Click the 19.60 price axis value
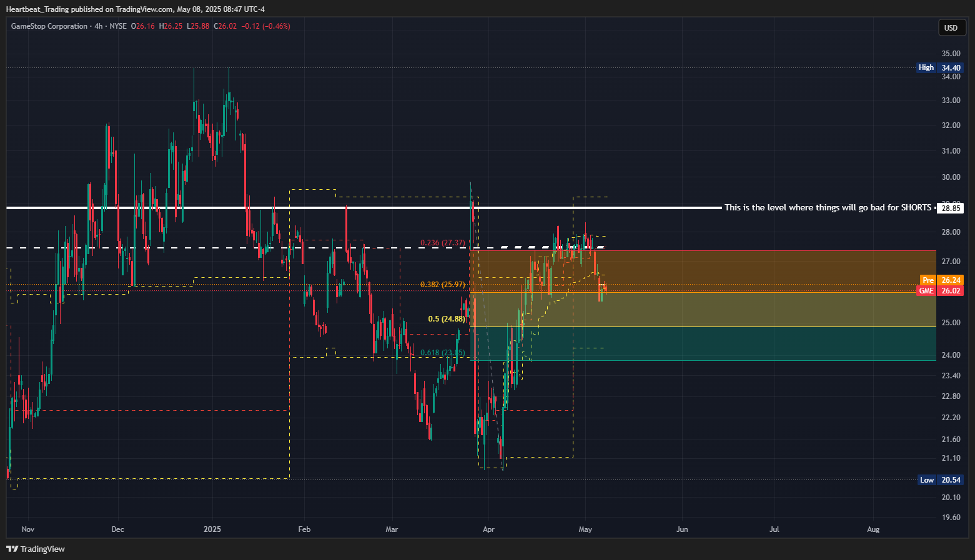This screenshot has height=560, width=975. coord(951,518)
